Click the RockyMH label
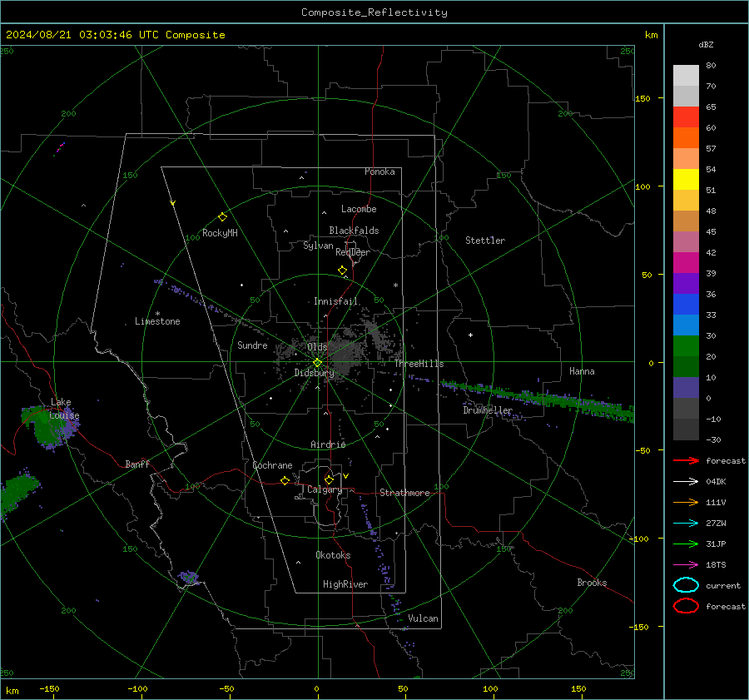The image size is (749, 700). (220, 233)
